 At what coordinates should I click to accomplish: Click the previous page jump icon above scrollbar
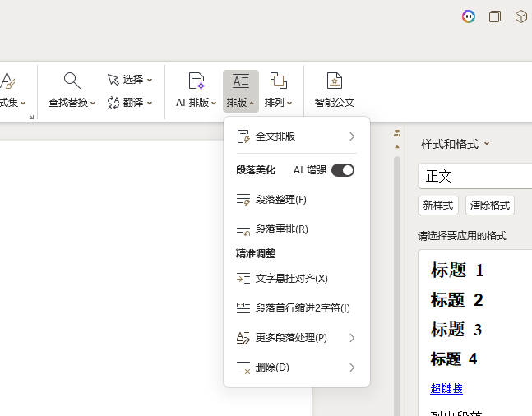pyautogui.click(x=397, y=133)
